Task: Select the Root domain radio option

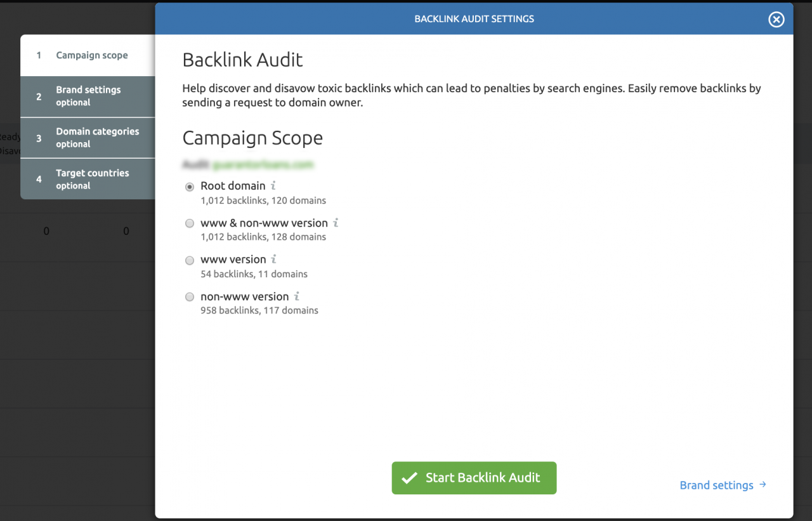Action: [x=190, y=187]
